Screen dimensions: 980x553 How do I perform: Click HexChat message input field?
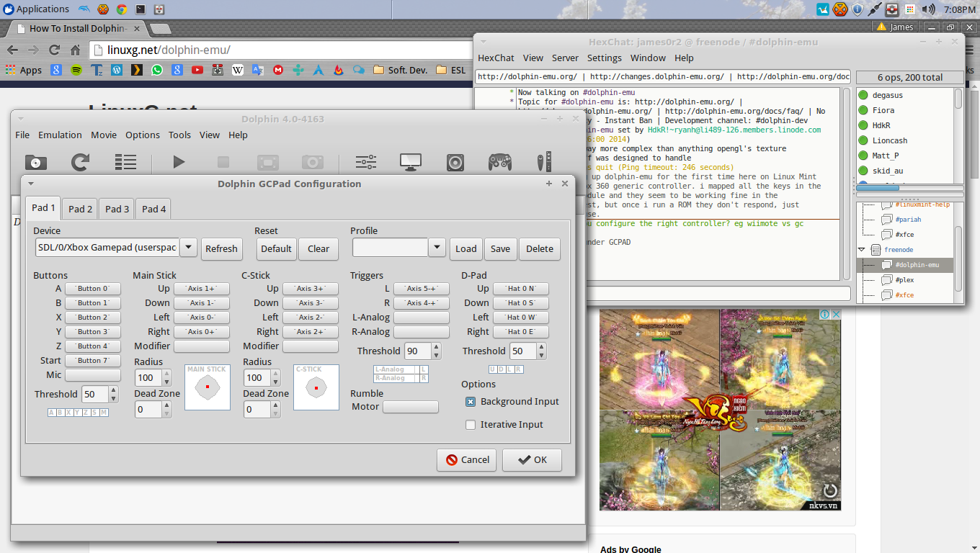(x=719, y=293)
